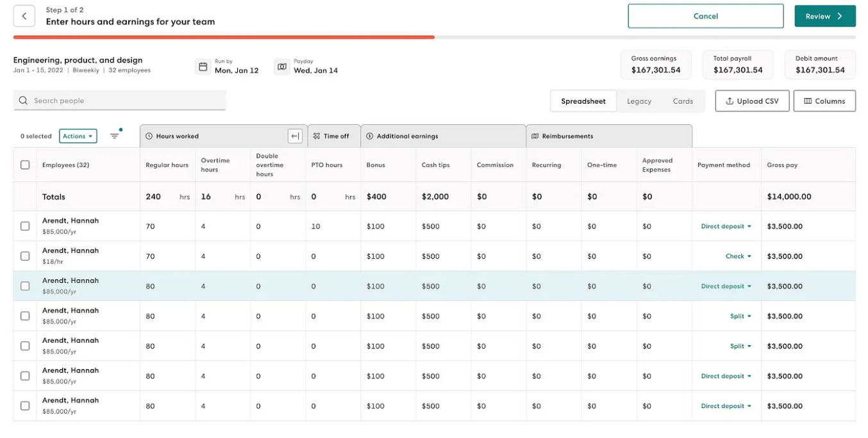Click the calendar icon next to Run by

pos(203,66)
